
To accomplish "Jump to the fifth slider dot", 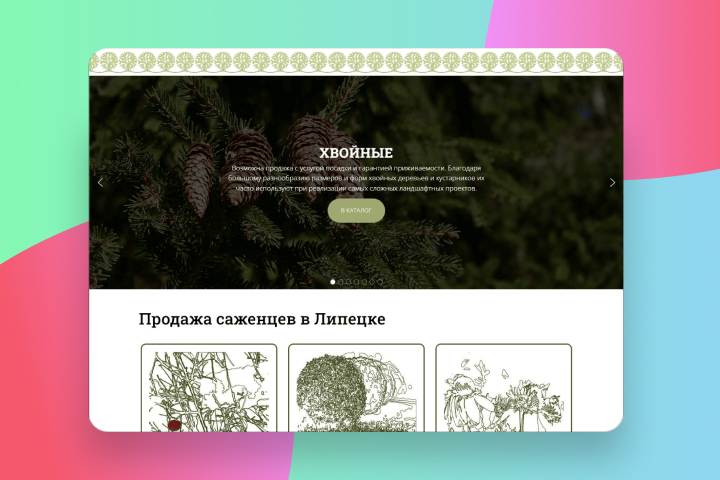I will point(364,282).
